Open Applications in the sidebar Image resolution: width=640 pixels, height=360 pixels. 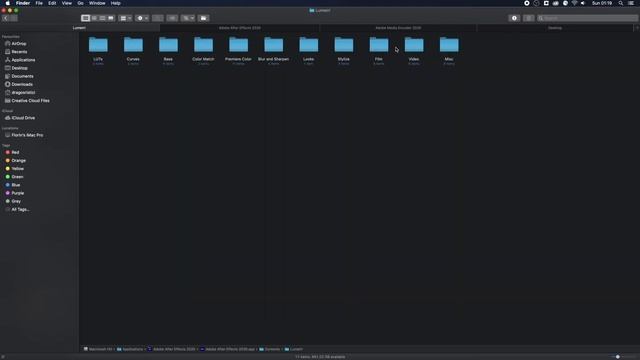pos(23,60)
